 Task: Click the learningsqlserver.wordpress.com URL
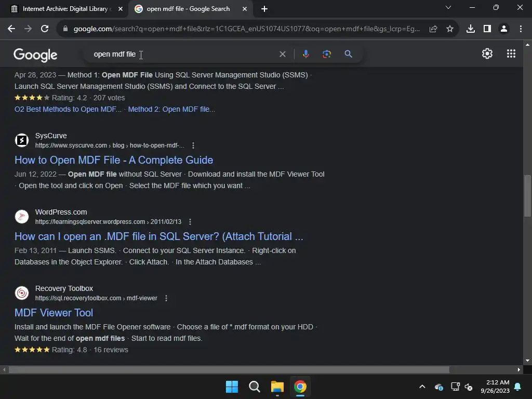tap(108, 222)
